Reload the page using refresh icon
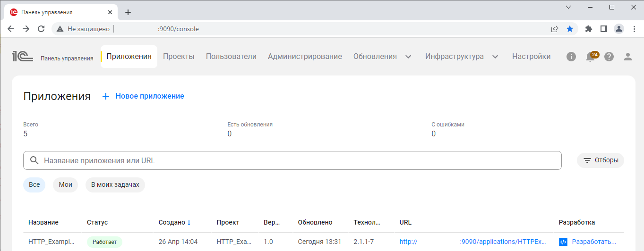The width and height of the screenshot is (644, 251). coord(41,29)
